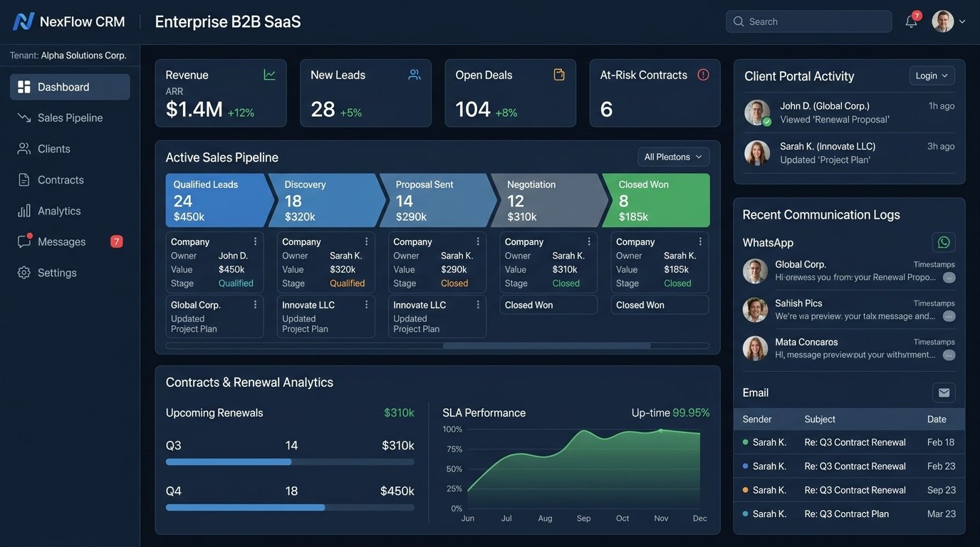Click the Q3 renewals progress bar
This screenshot has width=980, height=547.
coord(290,462)
